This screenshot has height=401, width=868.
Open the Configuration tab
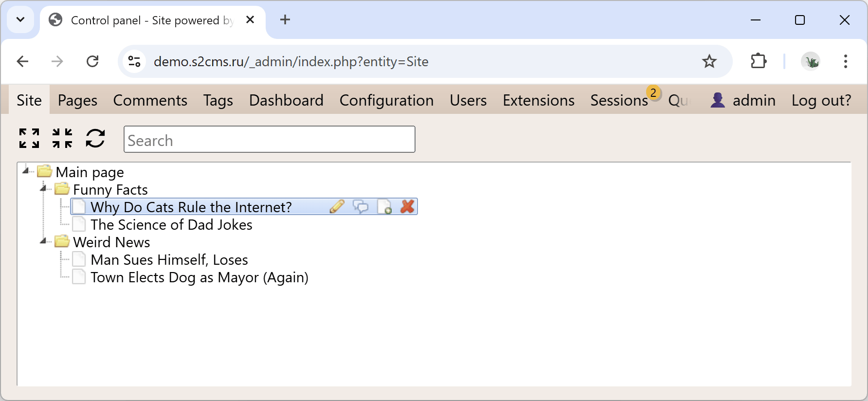coord(387,100)
